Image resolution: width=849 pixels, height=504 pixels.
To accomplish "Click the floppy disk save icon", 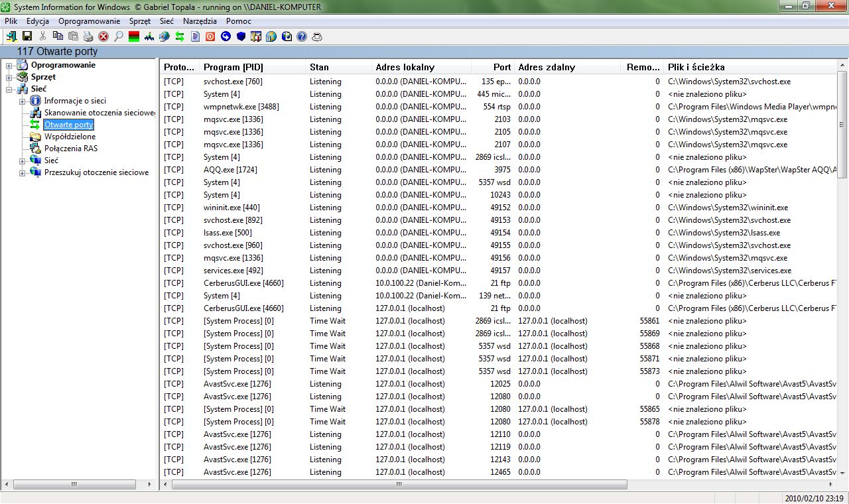I will pyautogui.click(x=27, y=36).
